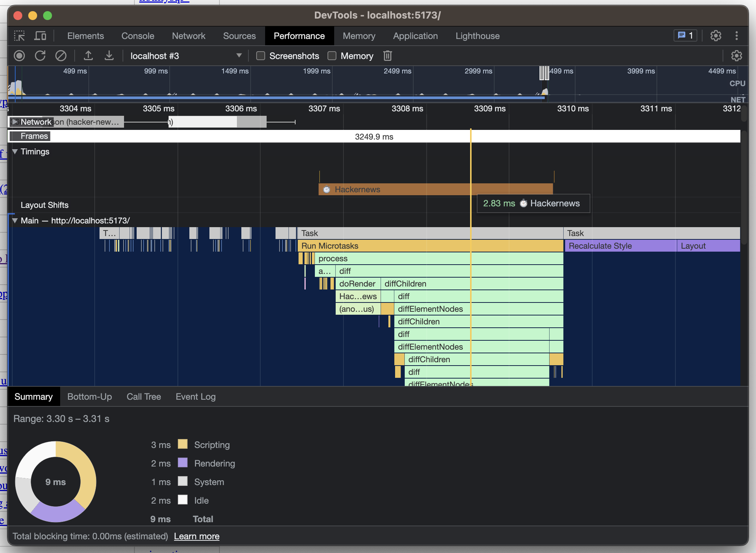Enable the Memory checkbox

(x=332, y=56)
